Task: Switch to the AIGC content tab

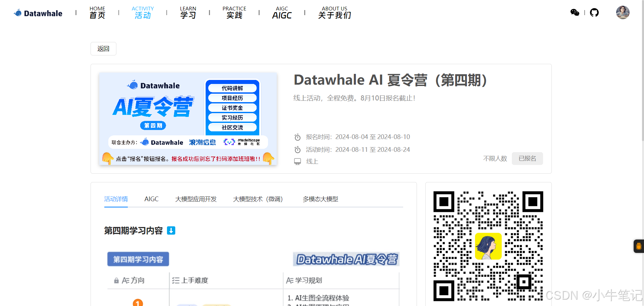Action: coord(152,199)
